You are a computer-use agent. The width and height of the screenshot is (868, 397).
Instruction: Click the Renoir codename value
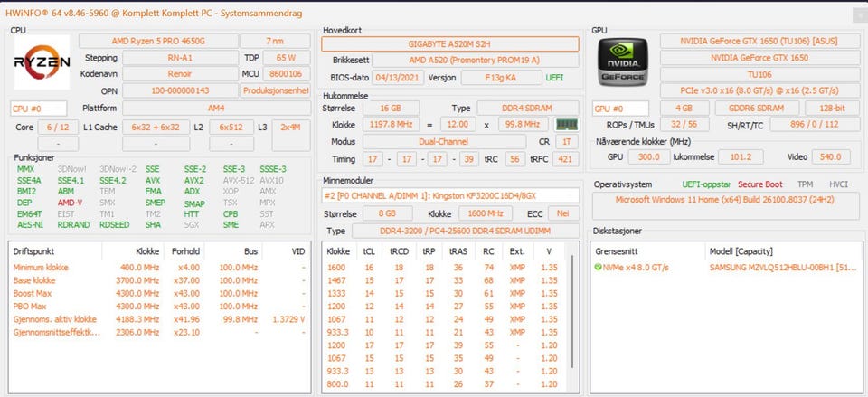click(180, 74)
